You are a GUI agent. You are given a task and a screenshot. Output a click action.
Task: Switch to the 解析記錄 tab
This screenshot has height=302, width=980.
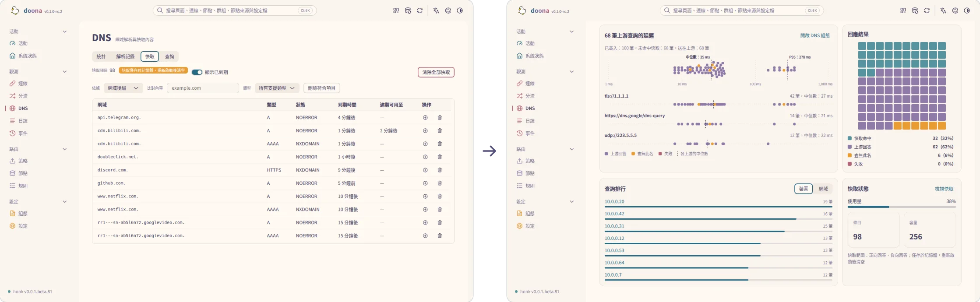tap(125, 56)
